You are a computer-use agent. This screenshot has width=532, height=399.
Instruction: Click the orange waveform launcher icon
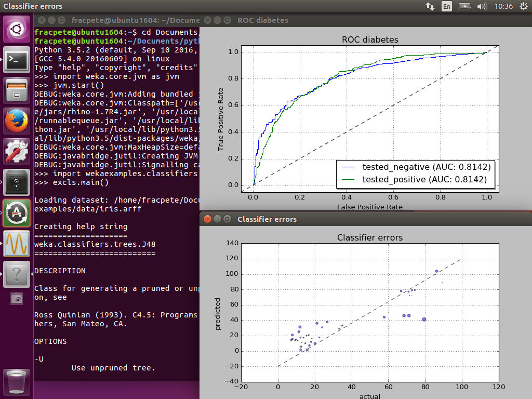(17, 243)
